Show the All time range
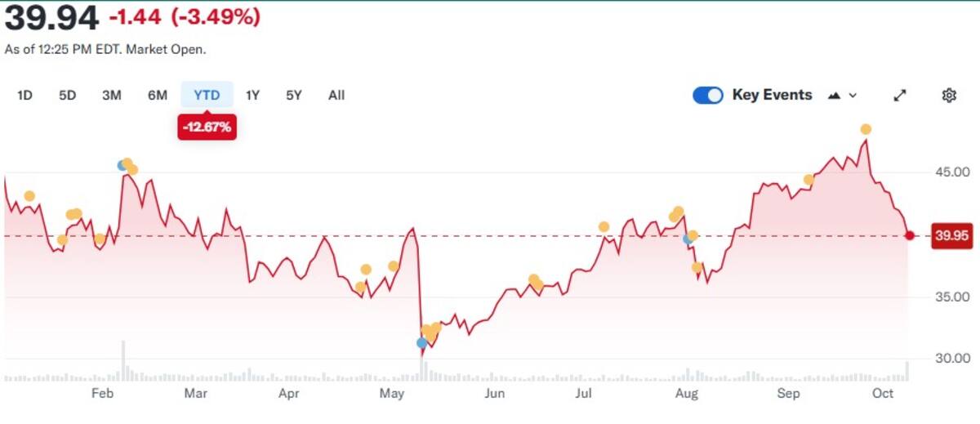The image size is (980, 424). (336, 96)
